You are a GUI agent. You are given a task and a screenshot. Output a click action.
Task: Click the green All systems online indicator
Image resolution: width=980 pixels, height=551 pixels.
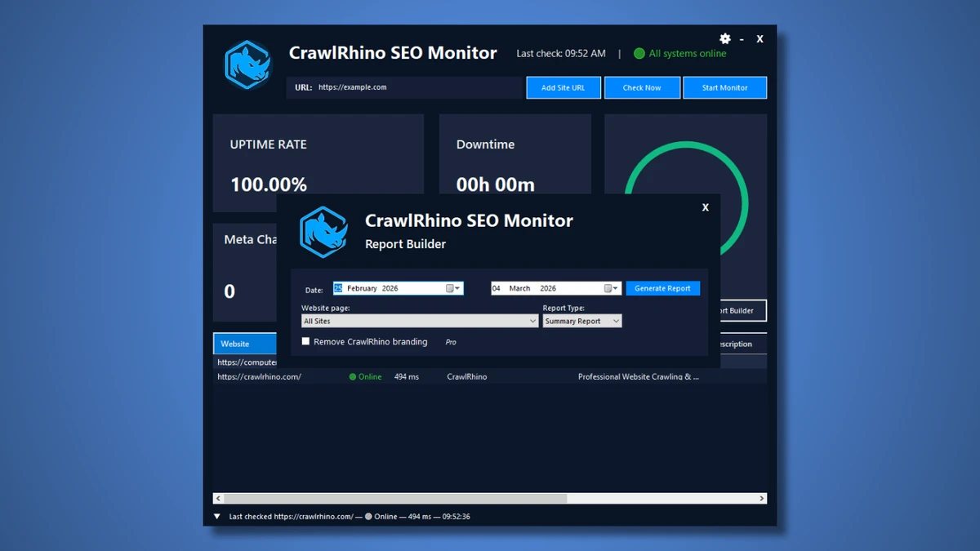pyautogui.click(x=679, y=54)
